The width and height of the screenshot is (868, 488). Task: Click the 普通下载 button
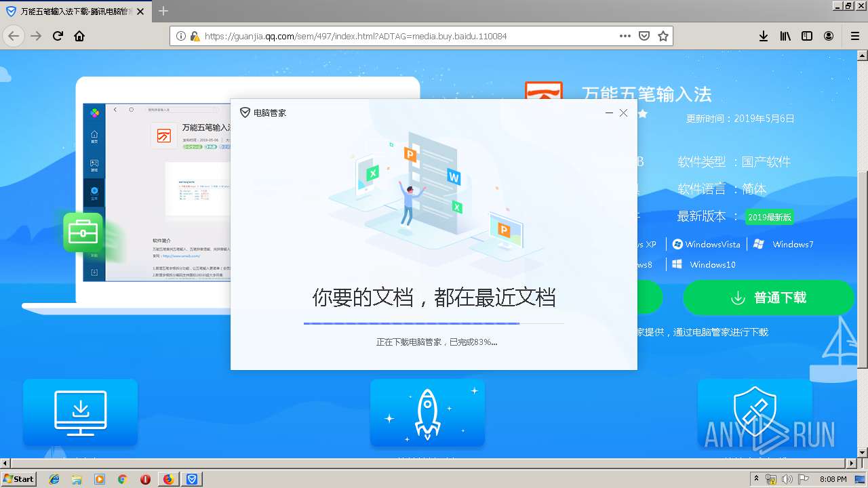tap(768, 298)
